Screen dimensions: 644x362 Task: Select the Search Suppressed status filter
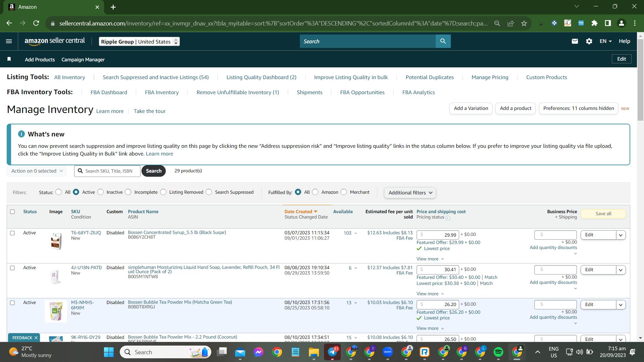point(209,192)
